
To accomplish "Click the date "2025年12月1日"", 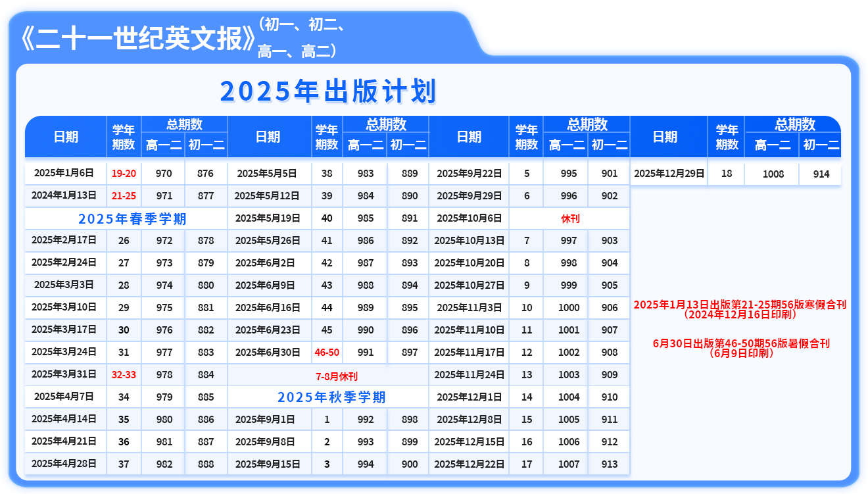I will click(470, 397).
